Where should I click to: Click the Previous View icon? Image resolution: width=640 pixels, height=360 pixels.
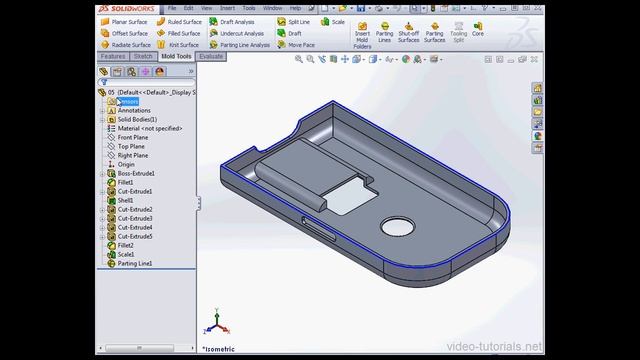322,59
